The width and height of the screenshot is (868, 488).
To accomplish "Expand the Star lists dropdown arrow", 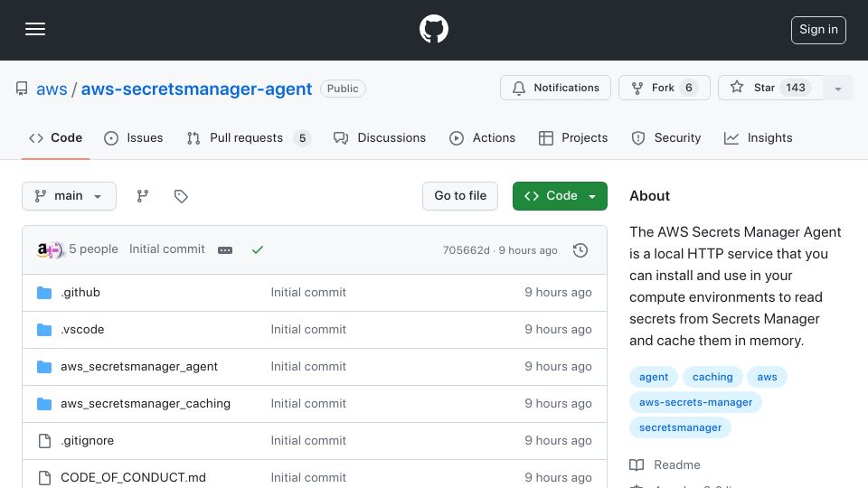I will coord(838,88).
